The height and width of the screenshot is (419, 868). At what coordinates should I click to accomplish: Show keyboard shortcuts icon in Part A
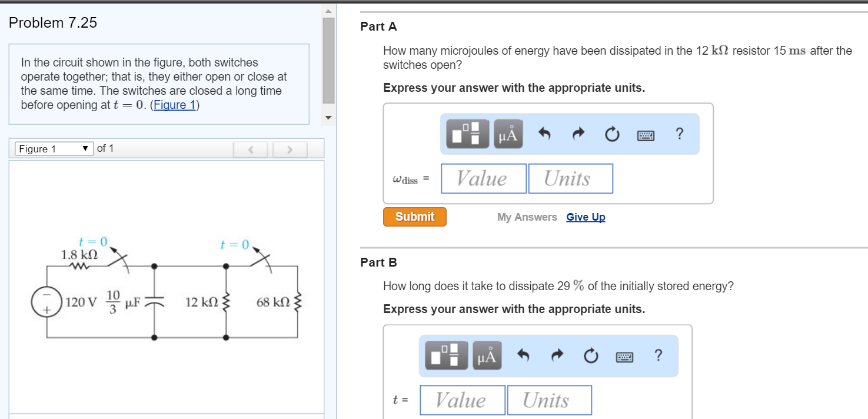click(646, 135)
